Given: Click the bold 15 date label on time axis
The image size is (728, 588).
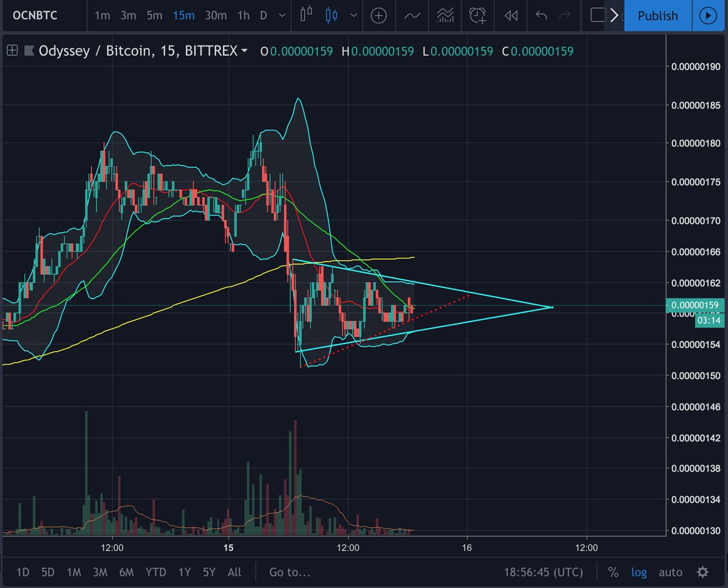Looking at the screenshot, I should (x=228, y=547).
